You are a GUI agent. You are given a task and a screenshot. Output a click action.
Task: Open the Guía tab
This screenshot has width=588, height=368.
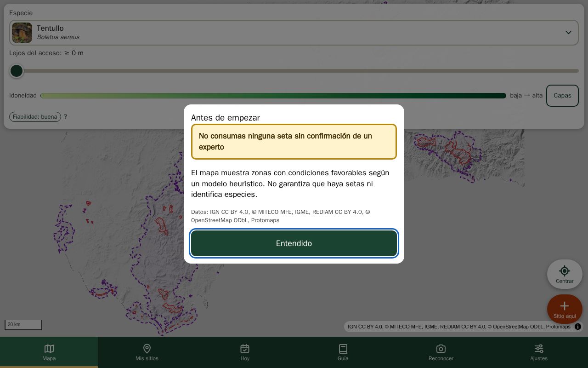pos(343,352)
